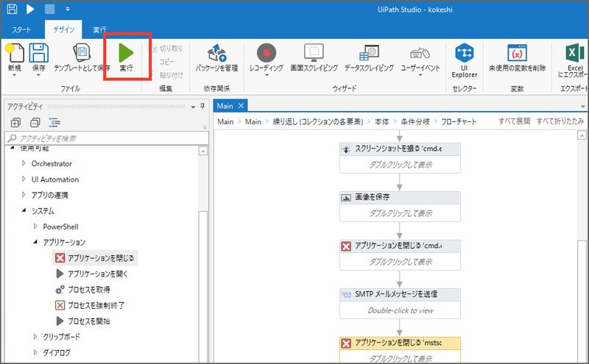Click collapse all icon in activities panel

[35, 123]
